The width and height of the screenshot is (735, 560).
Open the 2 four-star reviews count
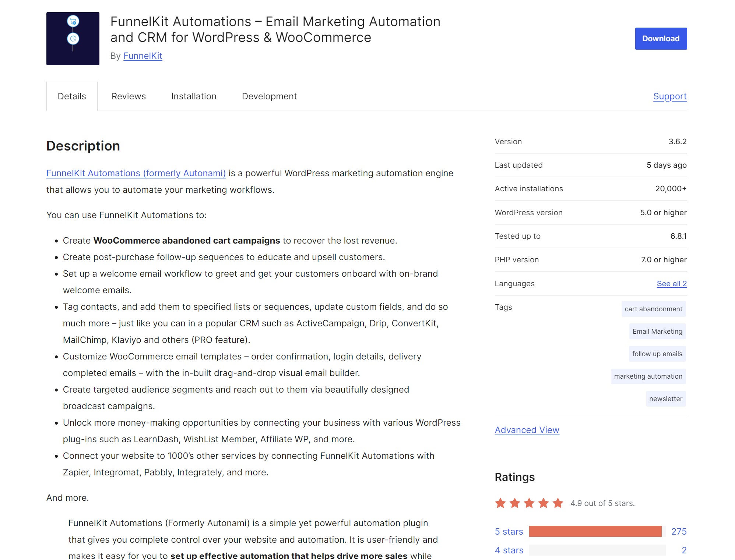click(x=684, y=550)
